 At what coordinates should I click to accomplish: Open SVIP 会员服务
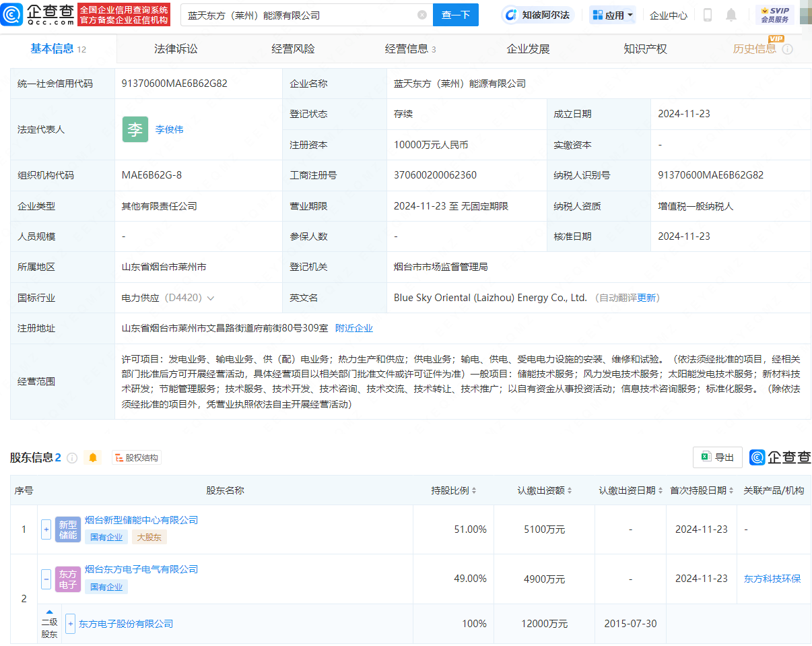(774, 15)
